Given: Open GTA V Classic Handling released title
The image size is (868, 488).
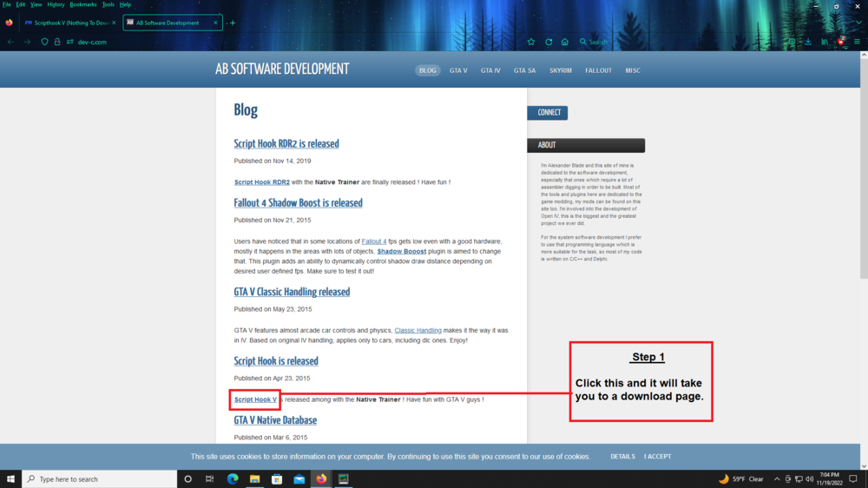Looking at the screenshot, I should click(x=292, y=292).
